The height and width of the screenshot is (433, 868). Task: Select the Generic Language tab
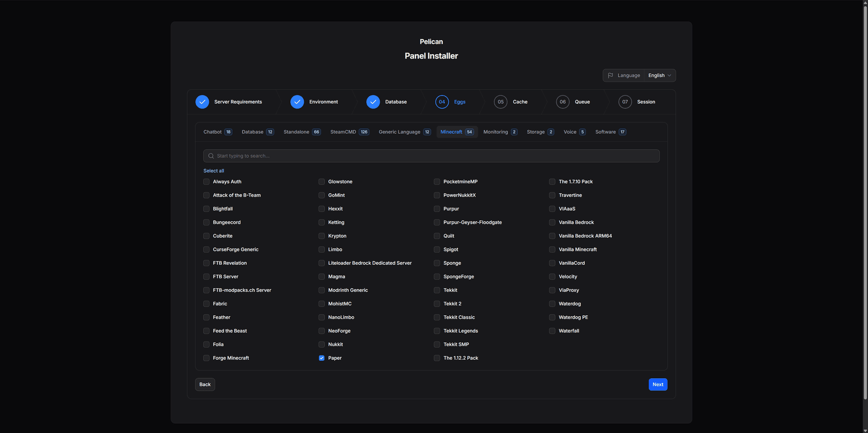[x=405, y=132]
